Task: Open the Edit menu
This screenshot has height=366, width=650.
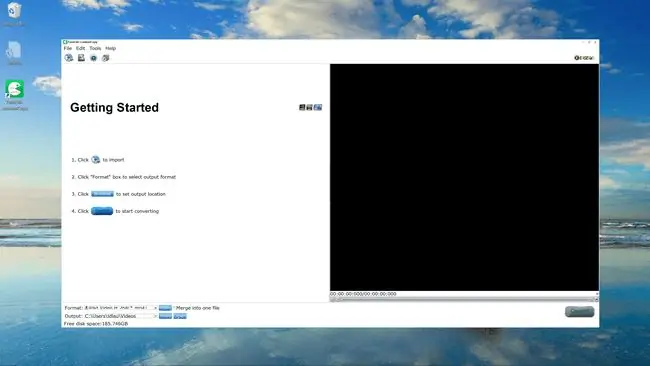Action: [80, 48]
